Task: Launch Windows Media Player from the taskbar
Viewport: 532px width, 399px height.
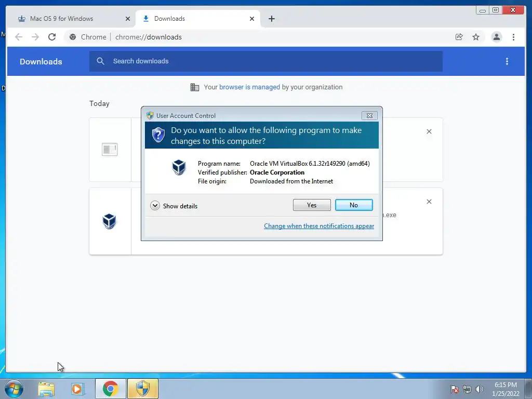Action: click(x=77, y=389)
